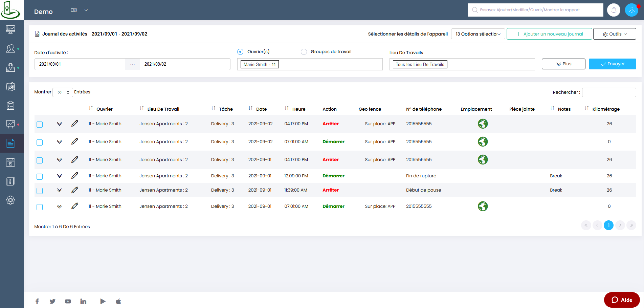
Task: Open the YouTube icon in footer
Action: pyautogui.click(x=68, y=301)
